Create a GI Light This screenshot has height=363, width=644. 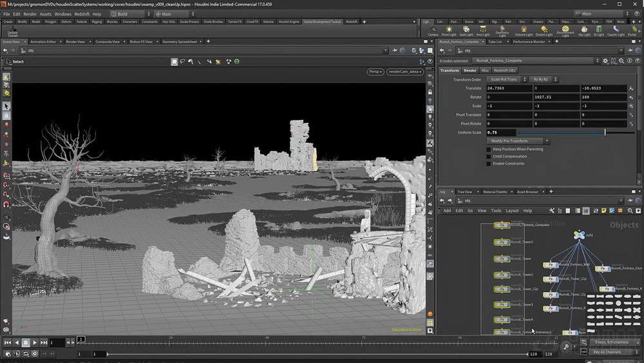pyautogui.click(x=599, y=31)
